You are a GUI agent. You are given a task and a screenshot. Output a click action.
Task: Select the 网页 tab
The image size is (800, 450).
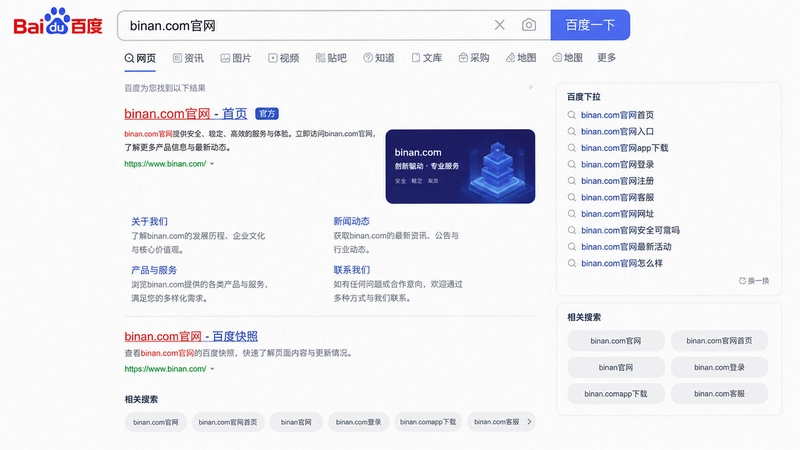(x=140, y=58)
